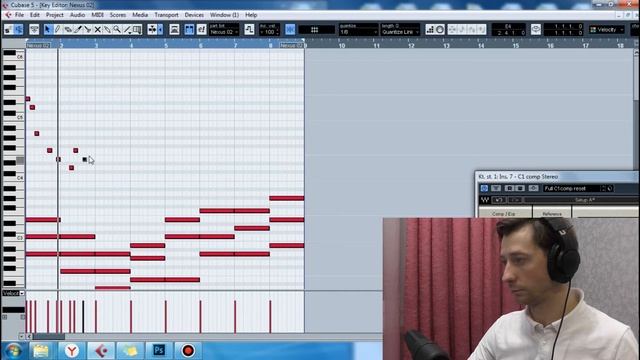Select the Trim tool
640x360 pixels.
[x=78, y=29]
